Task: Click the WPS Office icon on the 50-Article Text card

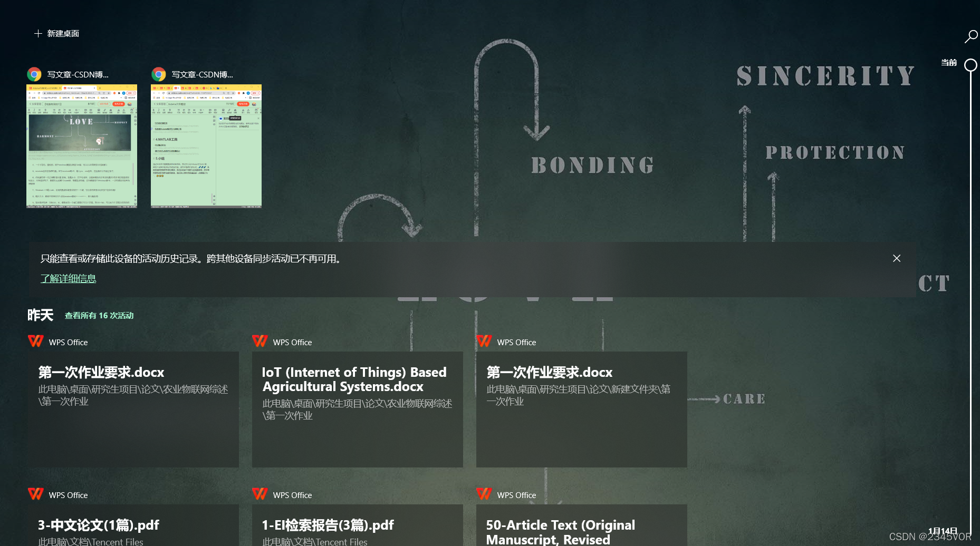Action: pyautogui.click(x=484, y=494)
